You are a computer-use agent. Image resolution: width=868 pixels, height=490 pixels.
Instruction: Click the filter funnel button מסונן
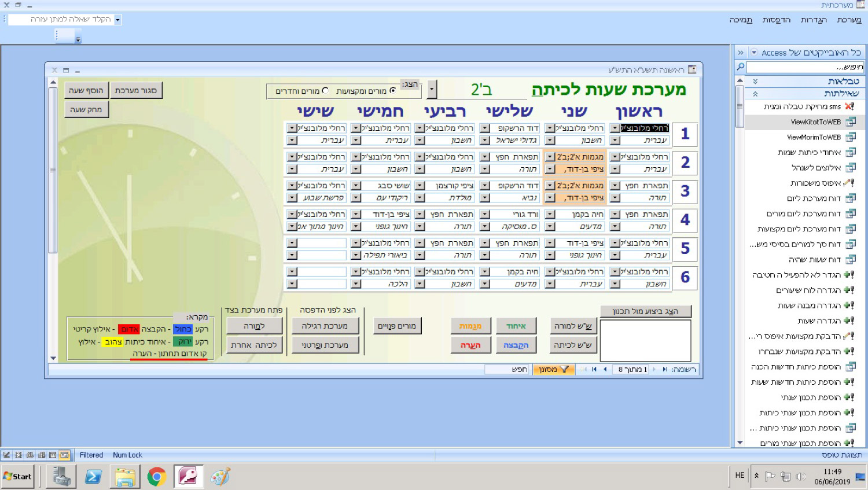pos(554,369)
